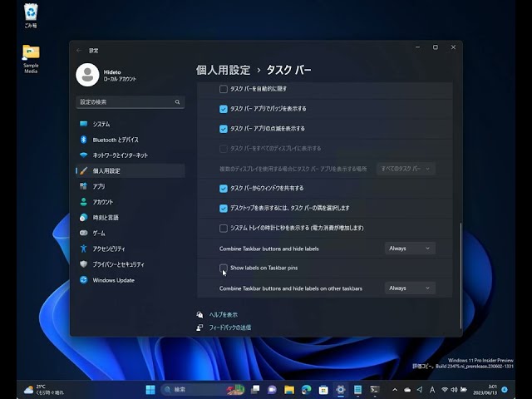Click 個人用設定 in the breadcrumb header
Screen dimensions: 532x399
pos(223,70)
